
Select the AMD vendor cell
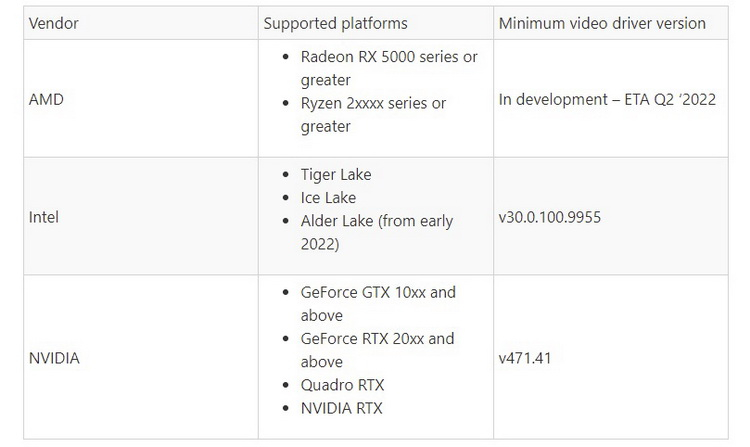pos(47,99)
